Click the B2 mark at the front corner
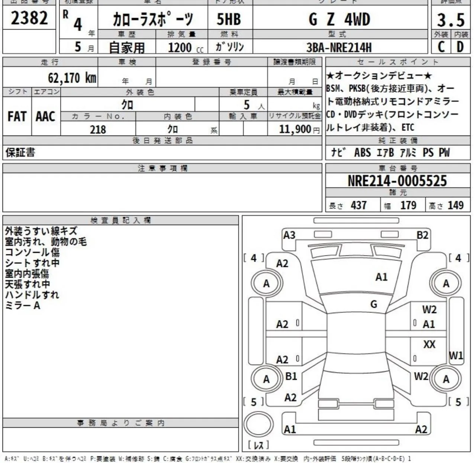Screen dimensions: 476x463 [x=422, y=235]
